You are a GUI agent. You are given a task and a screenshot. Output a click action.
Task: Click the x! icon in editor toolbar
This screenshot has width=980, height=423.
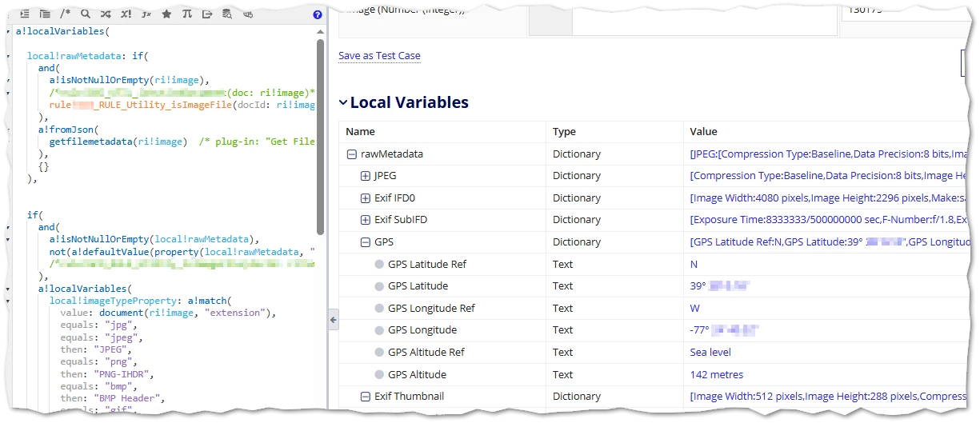point(126,14)
